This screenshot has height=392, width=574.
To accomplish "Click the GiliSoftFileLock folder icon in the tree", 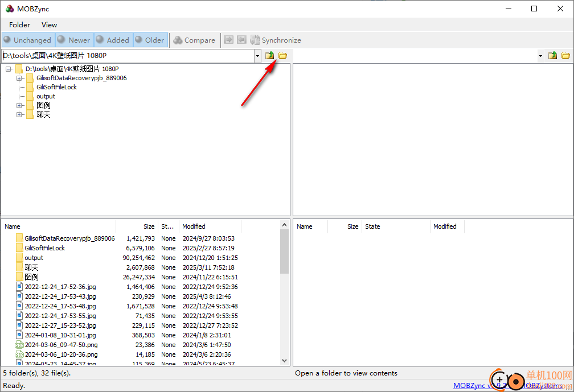I will (x=30, y=87).
